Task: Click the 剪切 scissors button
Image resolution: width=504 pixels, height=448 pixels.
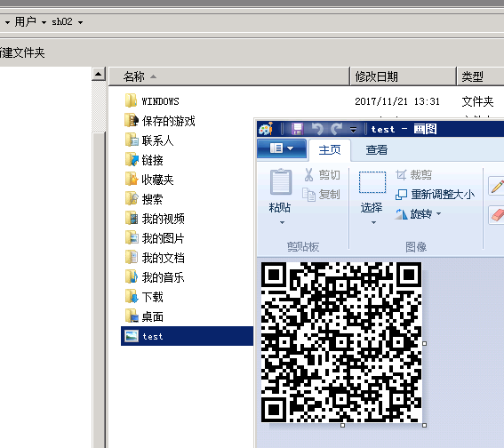Action: click(322, 175)
